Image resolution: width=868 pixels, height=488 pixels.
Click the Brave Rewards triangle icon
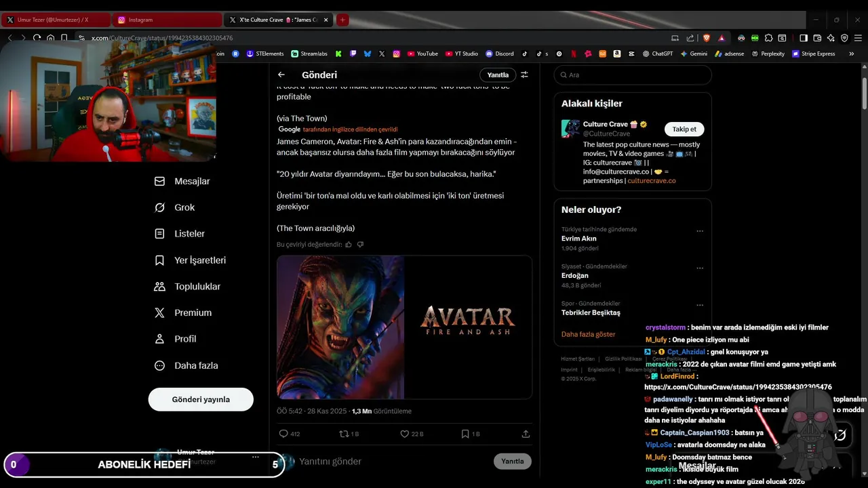(x=722, y=38)
